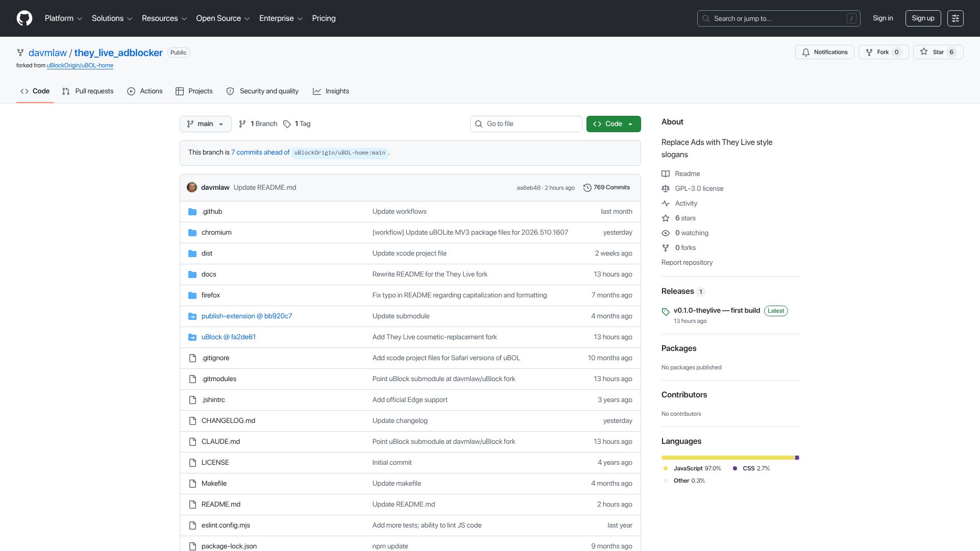
Task: Open the publish-extension @ bb920c7 submodule
Action: coord(247,316)
